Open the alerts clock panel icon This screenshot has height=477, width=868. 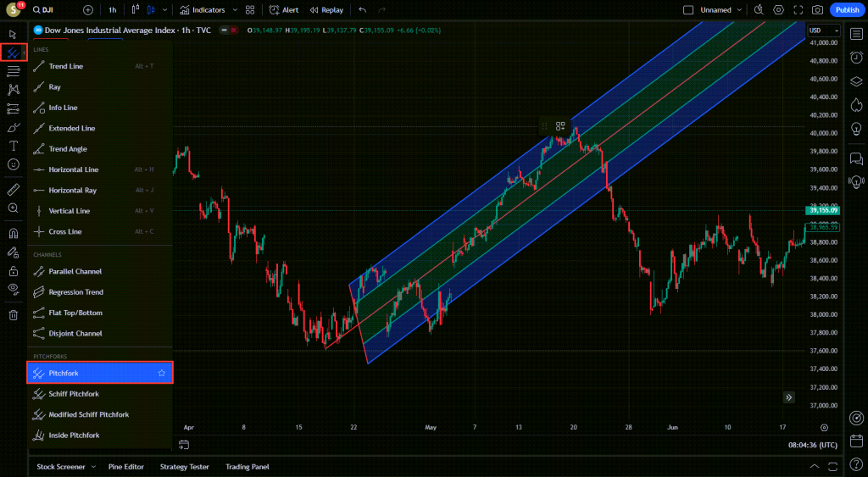coord(856,58)
